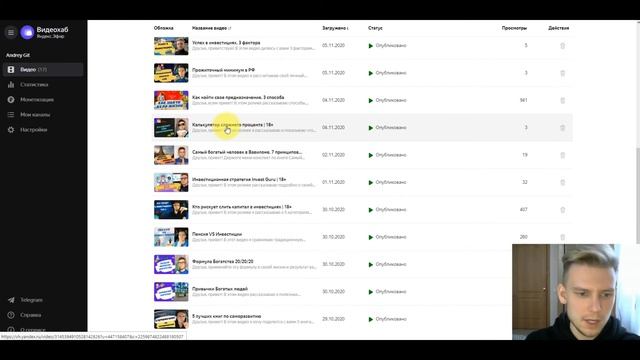Screen dimensions: 640x360
Task: Open video 'Успех в инвестициях. 3 фактора'
Action: point(226,42)
